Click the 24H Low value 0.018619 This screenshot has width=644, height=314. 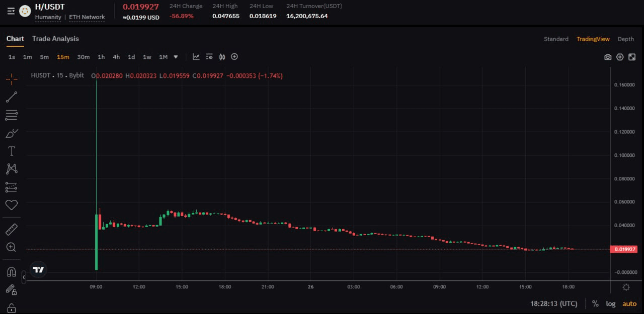pyautogui.click(x=263, y=16)
